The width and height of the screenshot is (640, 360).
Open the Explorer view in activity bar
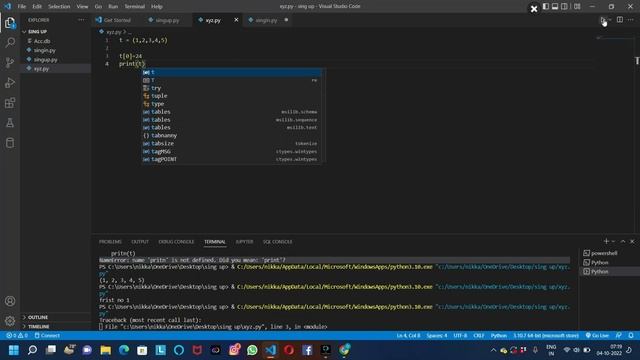[x=10, y=23]
